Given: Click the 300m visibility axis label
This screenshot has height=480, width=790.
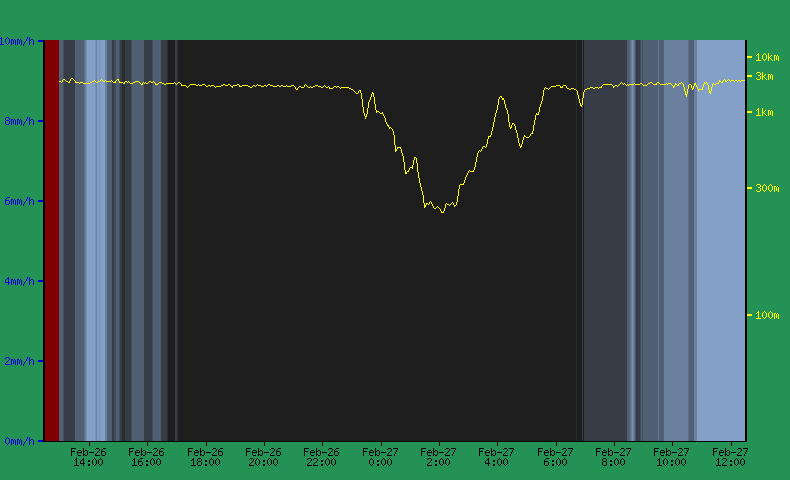Looking at the screenshot, I should (767, 188).
